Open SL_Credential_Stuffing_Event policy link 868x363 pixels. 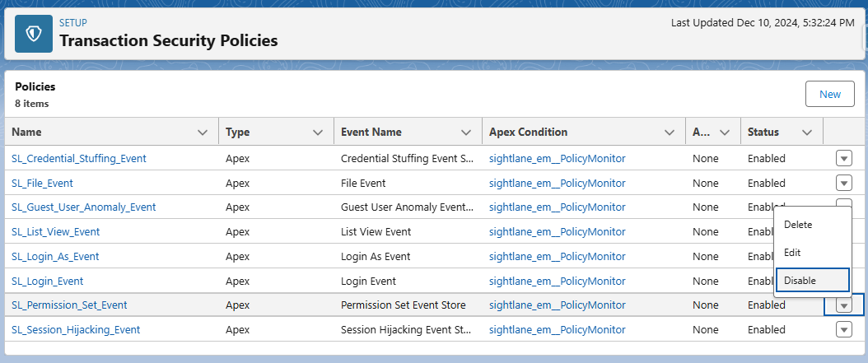tap(79, 158)
